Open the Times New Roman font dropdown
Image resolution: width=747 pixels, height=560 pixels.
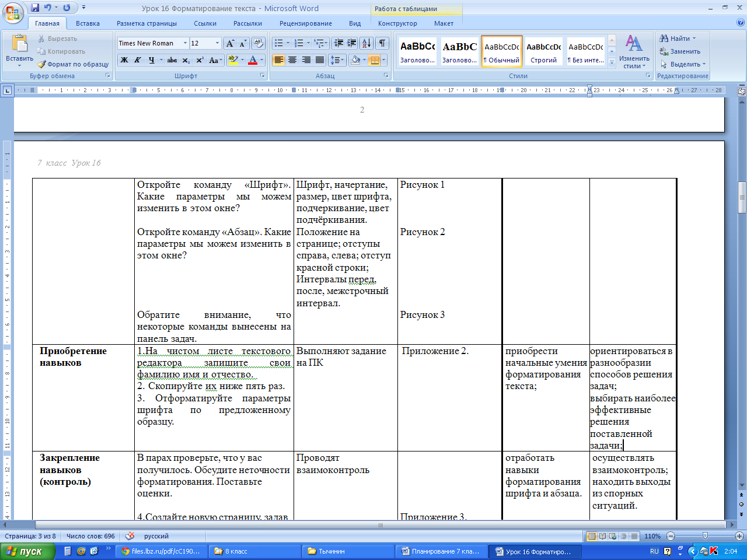[185, 43]
